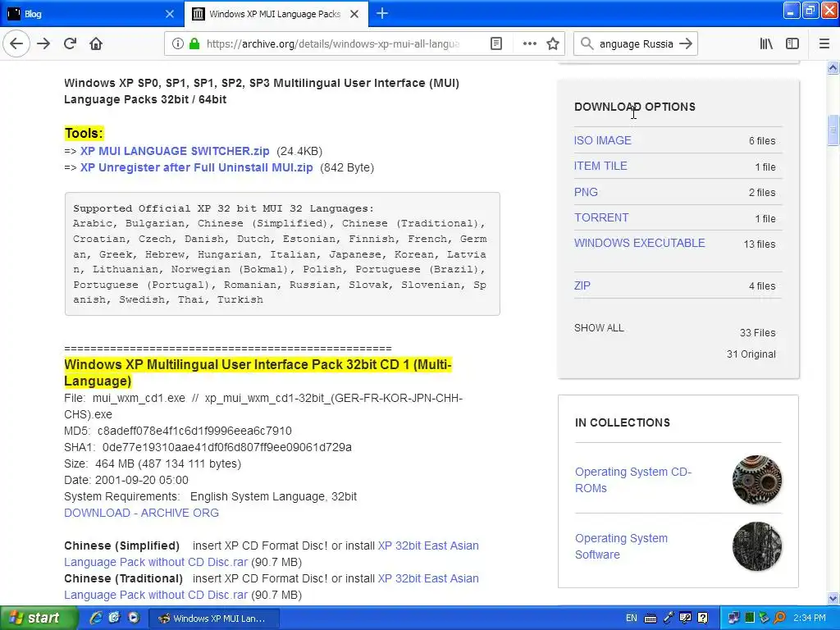The width and height of the screenshot is (840, 630).
Task: Open page actions three-dot menu
Action: click(x=529, y=43)
